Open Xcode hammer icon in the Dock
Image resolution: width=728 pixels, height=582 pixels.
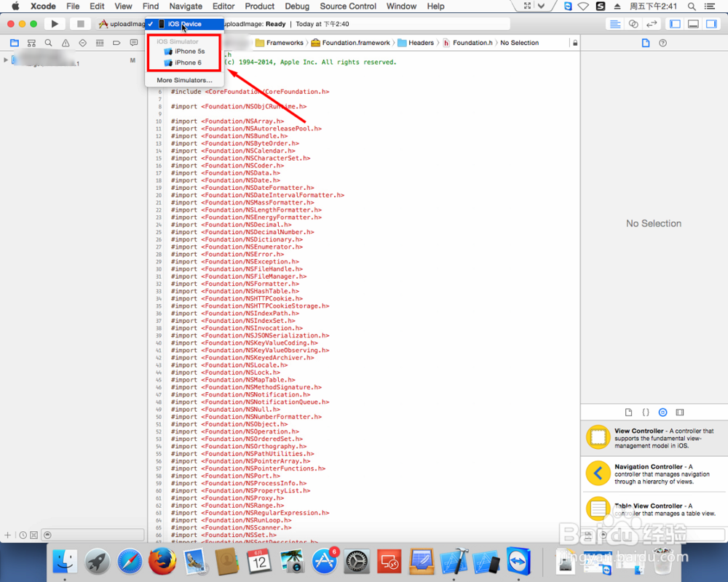[x=454, y=561]
